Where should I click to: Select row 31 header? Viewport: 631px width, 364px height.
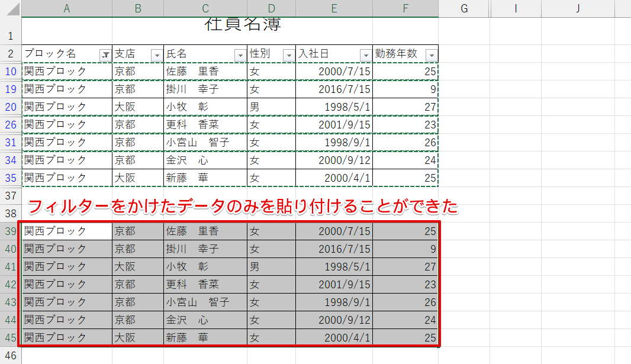pyautogui.click(x=11, y=142)
